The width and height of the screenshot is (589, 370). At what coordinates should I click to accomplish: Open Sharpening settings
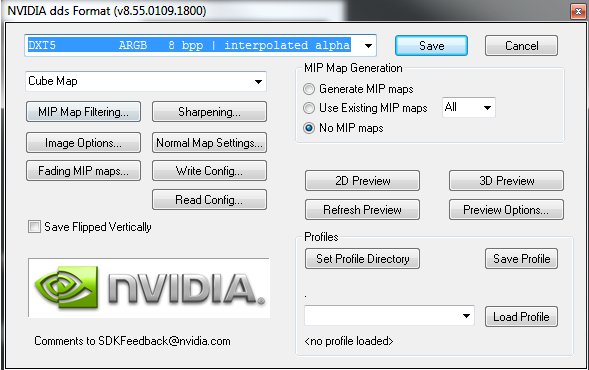[x=209, y=112]
